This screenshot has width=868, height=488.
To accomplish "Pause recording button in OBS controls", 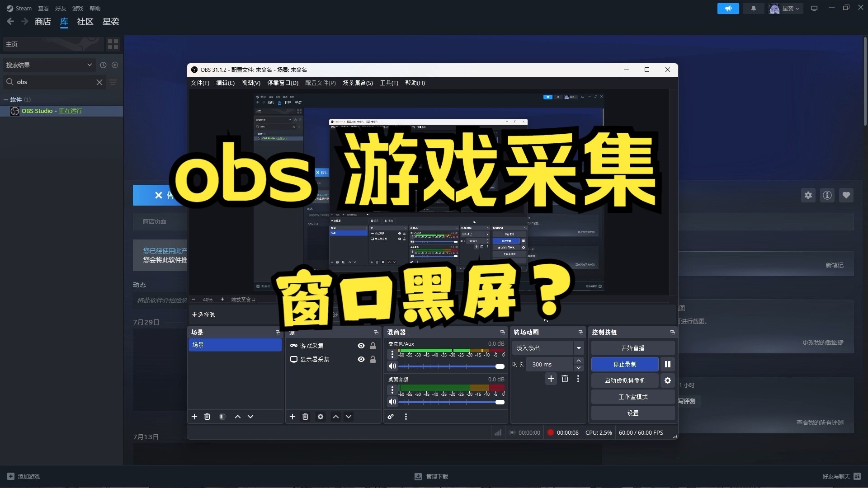I will pos(668,364).
